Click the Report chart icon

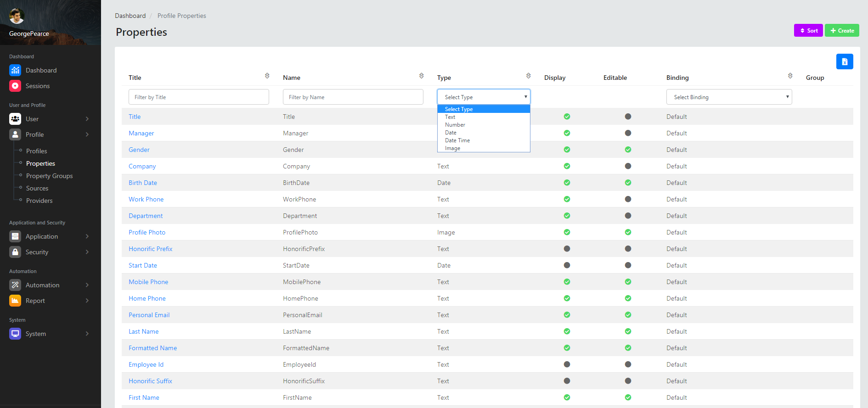click(x=15, y=301)
